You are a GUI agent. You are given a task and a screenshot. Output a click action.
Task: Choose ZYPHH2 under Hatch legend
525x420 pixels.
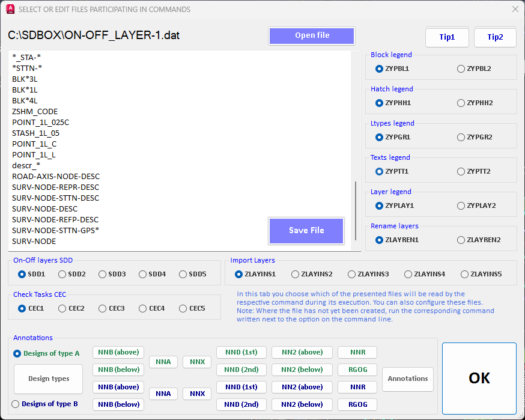click(x=475, y=103)
